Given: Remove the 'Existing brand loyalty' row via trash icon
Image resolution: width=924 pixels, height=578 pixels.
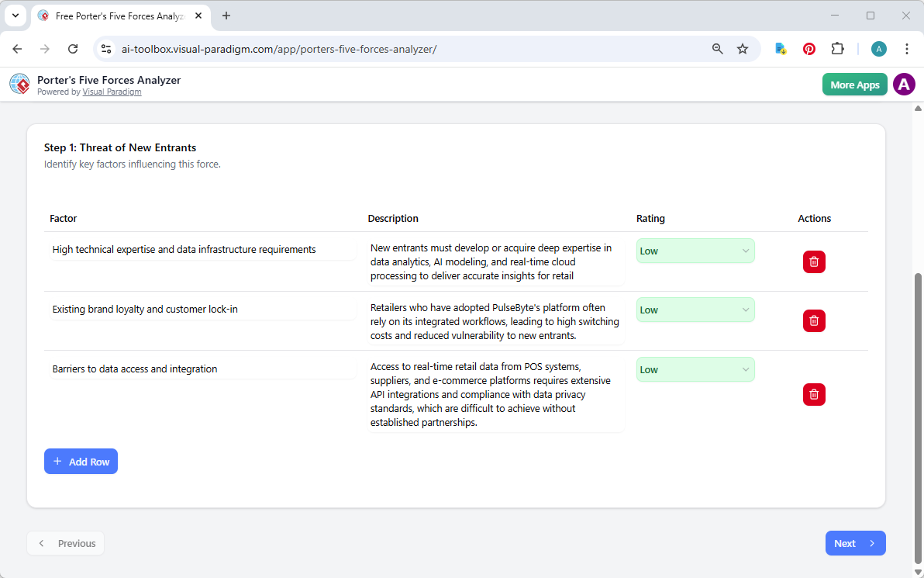Looking at the screenshot, I should pos(814,320).
